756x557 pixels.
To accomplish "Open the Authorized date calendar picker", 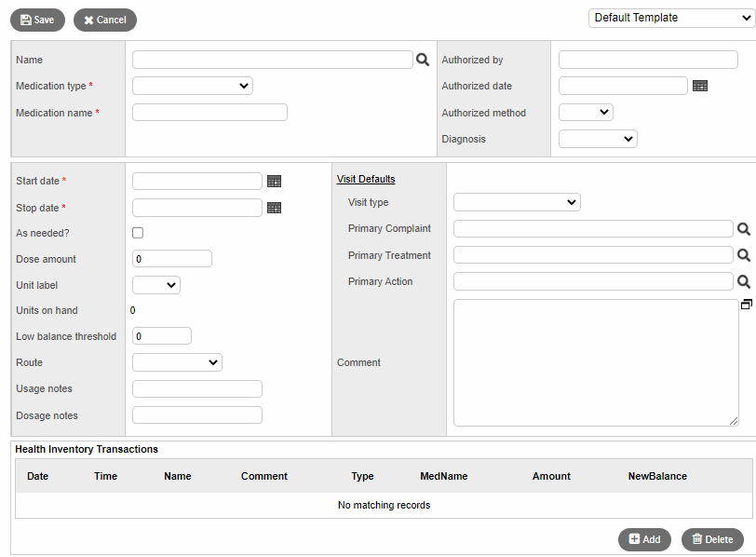I will click(x=700, y=86).
